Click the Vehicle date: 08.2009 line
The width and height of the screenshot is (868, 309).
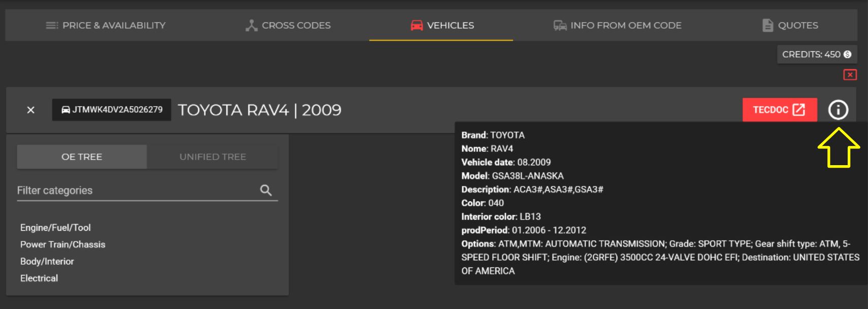click(506, 162)
